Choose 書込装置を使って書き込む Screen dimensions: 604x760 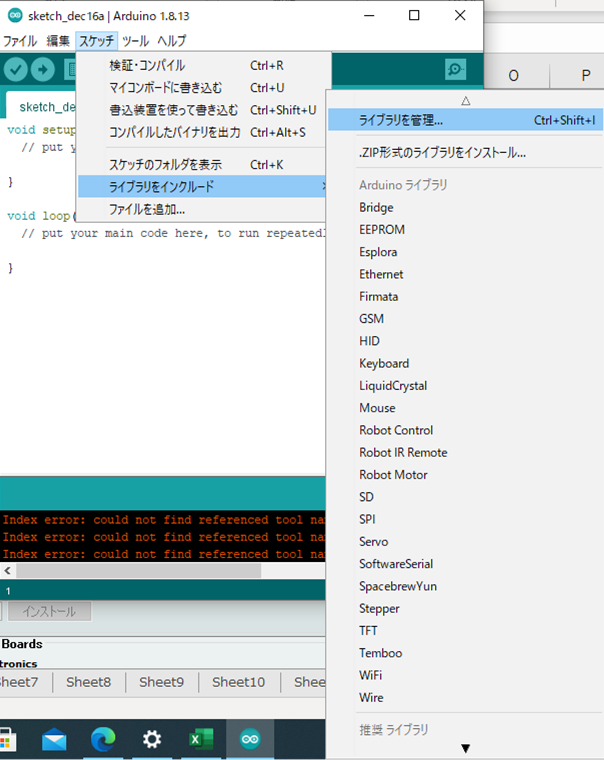click(x=202, y=110)
